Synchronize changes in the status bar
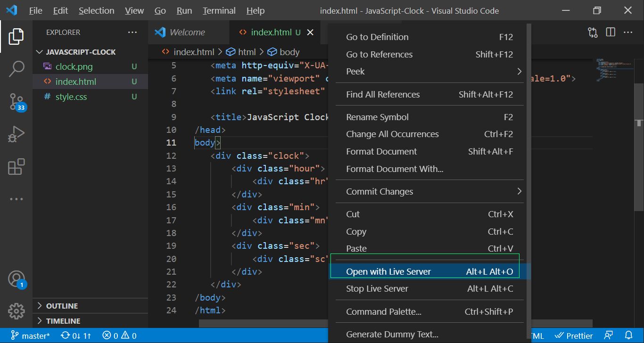This screenshot has width=644, height=343. coord(76,336)
